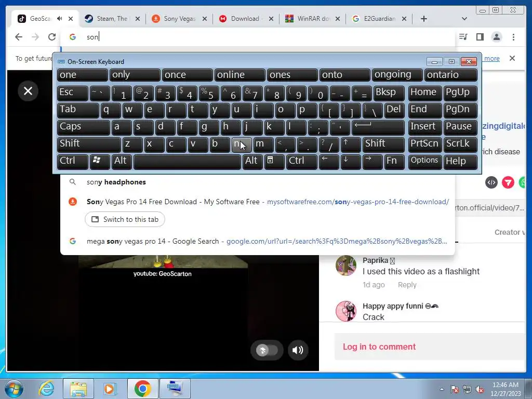
Task: Toggle Caps key on On-Screen Keyboard
Action: pyautogui.click(x=84, y=127)
